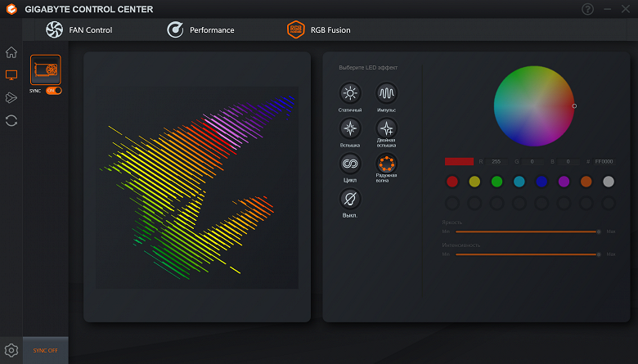The width and height of the screenshot is (638, 364).
Task: Click the G value input field
Action: pyautogui.click(x=532, y=161)
